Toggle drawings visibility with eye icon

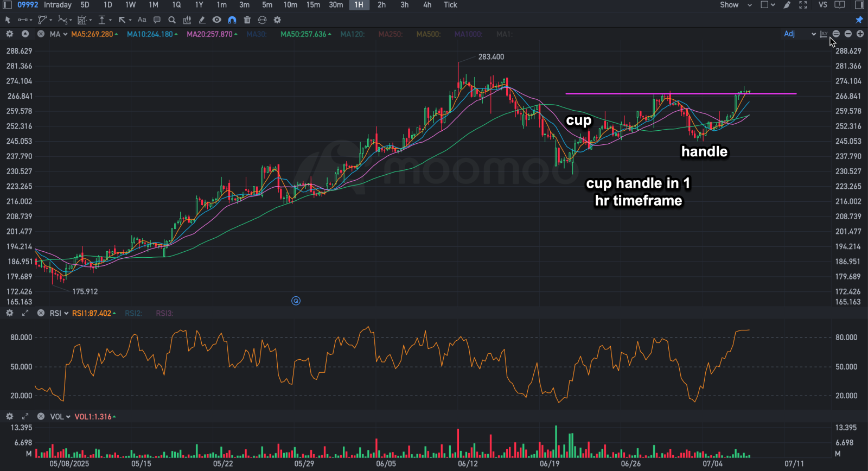coord(217,20)
